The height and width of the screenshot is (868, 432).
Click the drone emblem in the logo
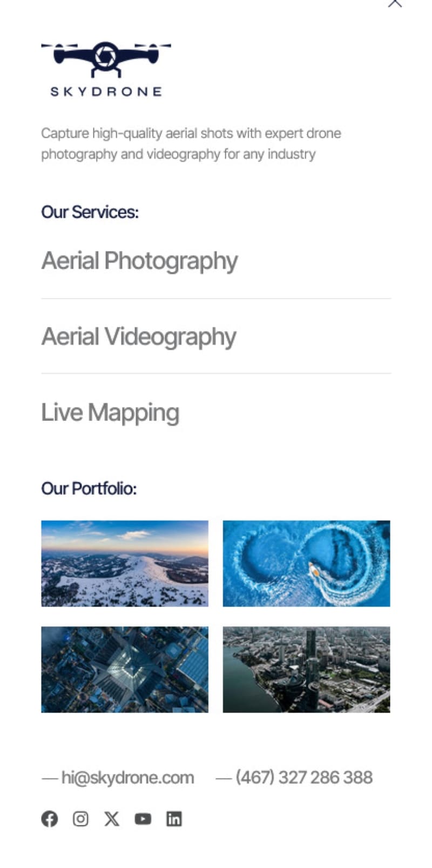106,58
